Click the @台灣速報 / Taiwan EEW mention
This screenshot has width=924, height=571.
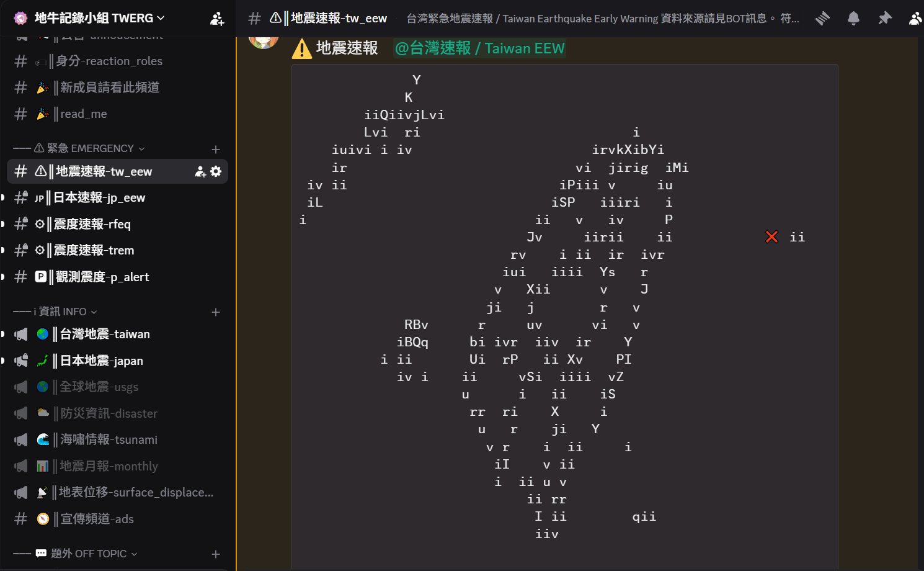click(x=479, y=48)
